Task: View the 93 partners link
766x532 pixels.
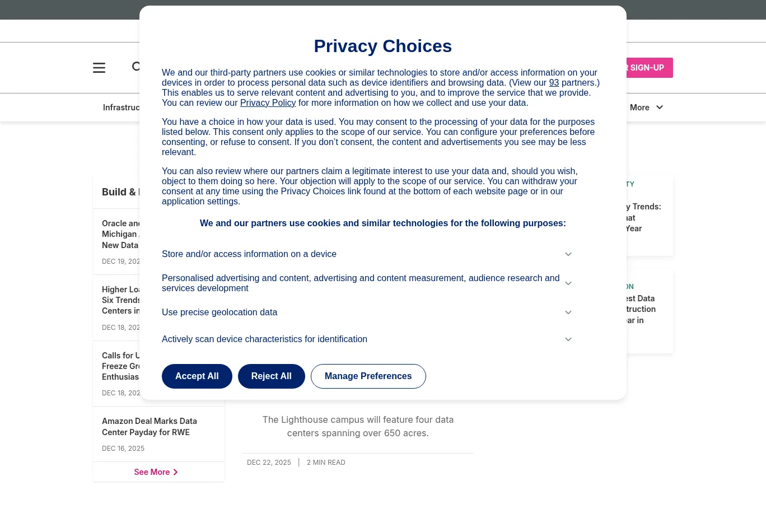Action: 554,82
